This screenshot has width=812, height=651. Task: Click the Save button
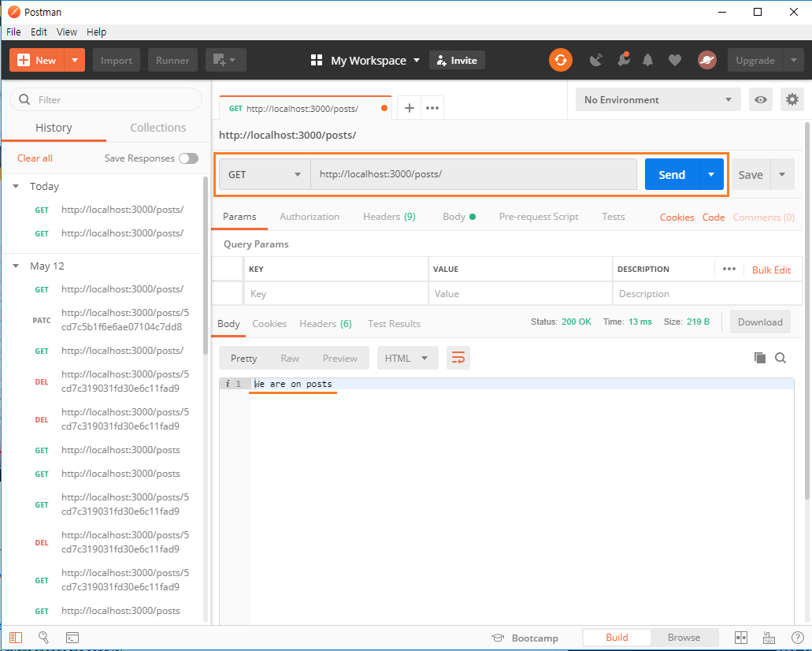pos(751,174)
